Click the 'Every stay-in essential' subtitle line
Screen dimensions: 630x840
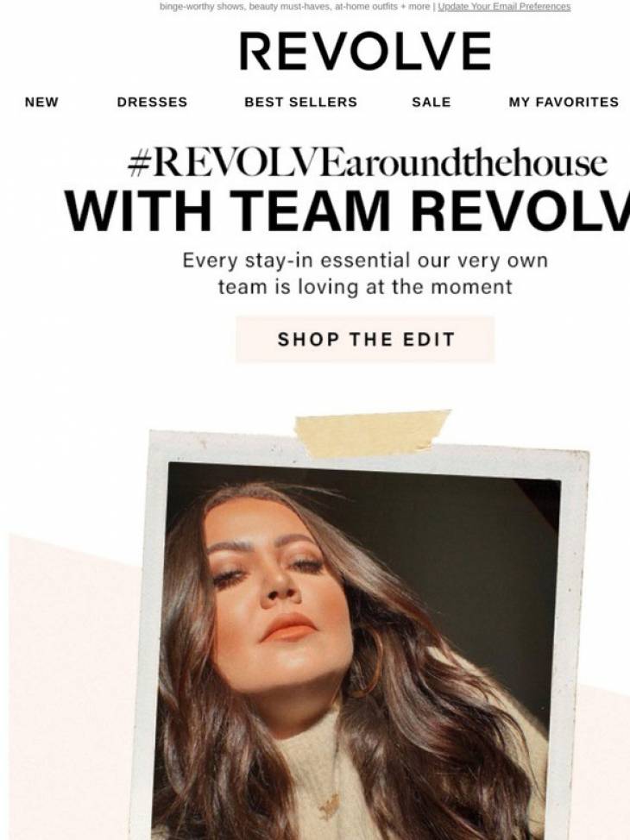tap(365, 260)
